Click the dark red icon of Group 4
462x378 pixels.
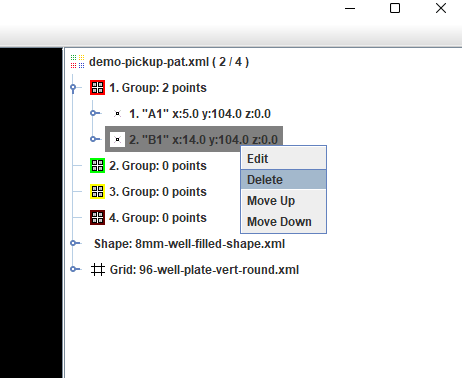coord(97,218)
